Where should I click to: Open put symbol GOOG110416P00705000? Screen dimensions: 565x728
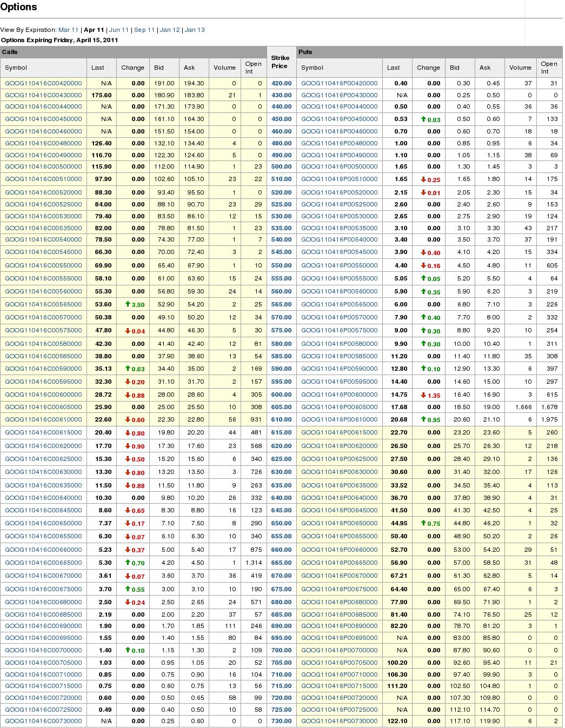[340, 663]
